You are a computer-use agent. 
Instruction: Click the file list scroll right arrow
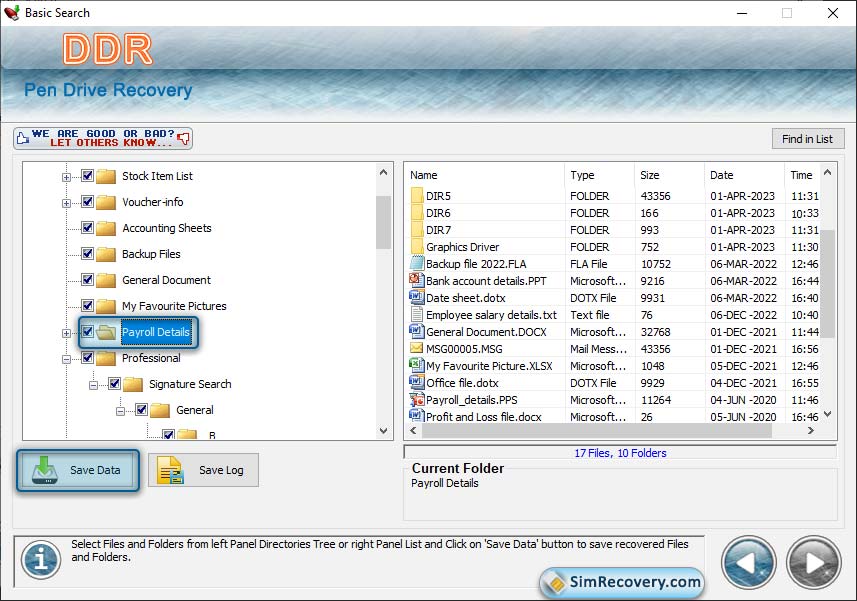[x=811, y=431]
